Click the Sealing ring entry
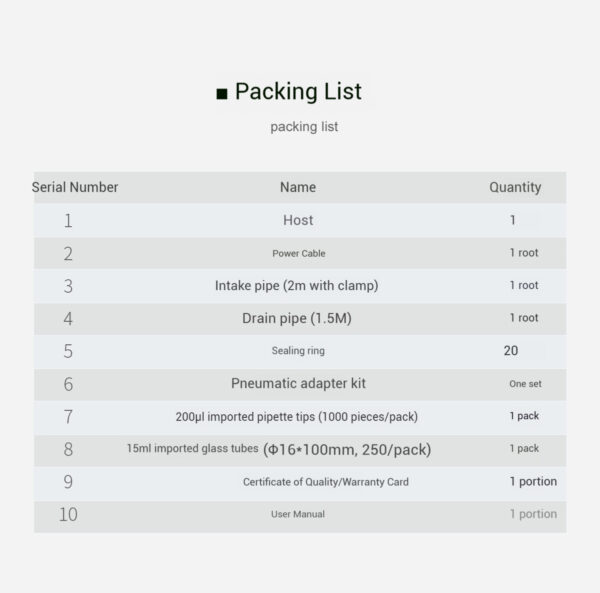 pyautogui.click(x=298, y=351)
